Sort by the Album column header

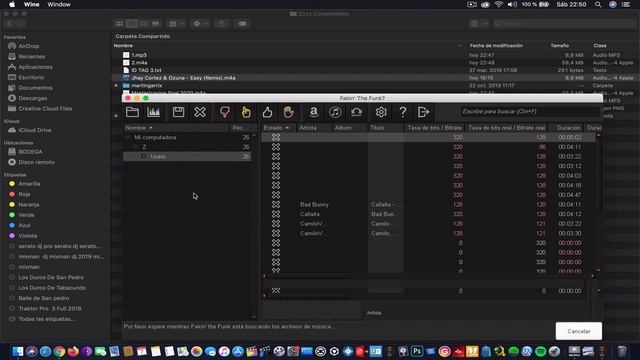tap(350, 128)
